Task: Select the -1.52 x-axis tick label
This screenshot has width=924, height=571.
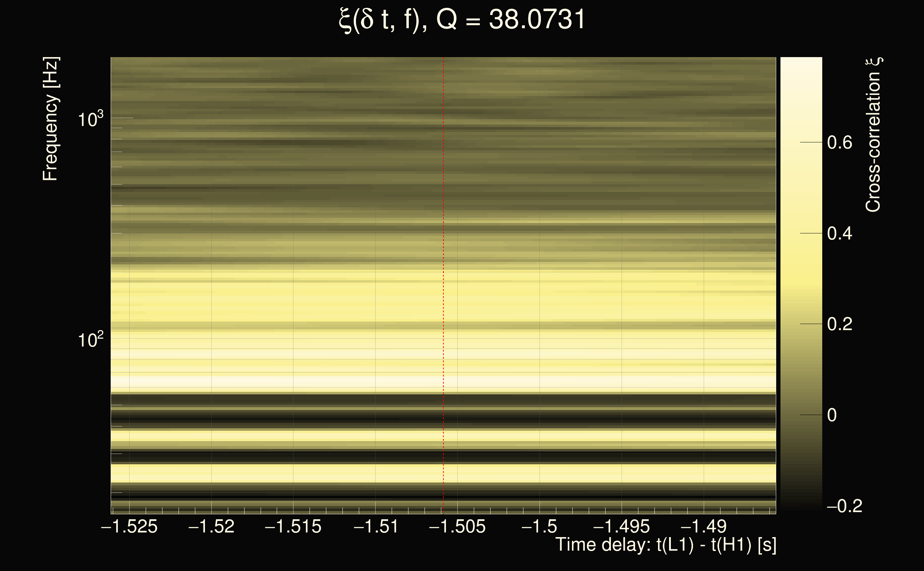Action: click(x=211, y=526)
